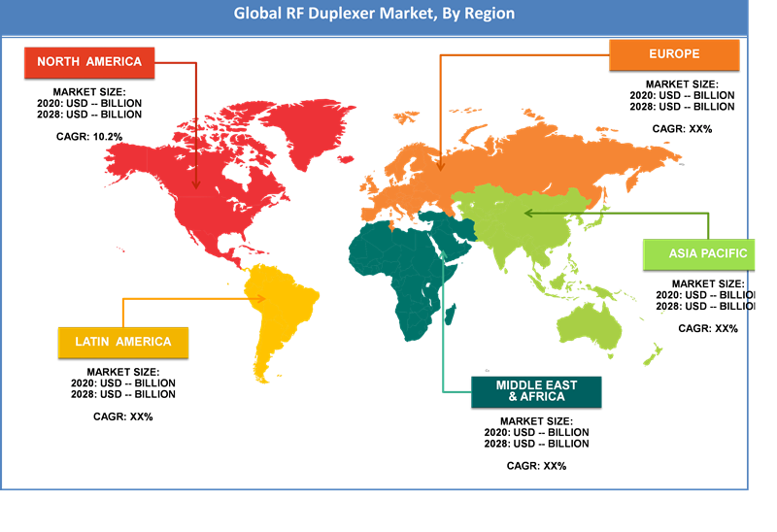Click 'MARKET SIZE:' heading under Middle East & Africa
Viewport: 777px width, 532px height.
pos(536,421)
